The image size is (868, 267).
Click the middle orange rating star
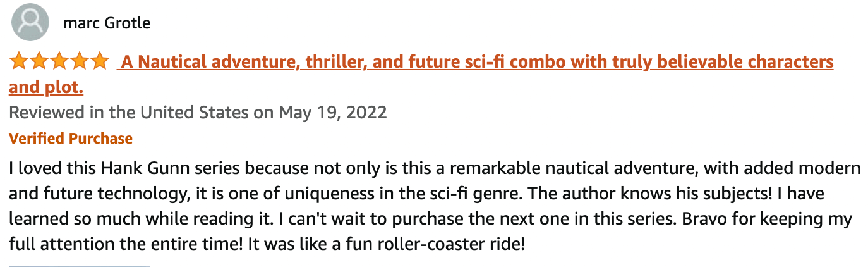(59, 61)
